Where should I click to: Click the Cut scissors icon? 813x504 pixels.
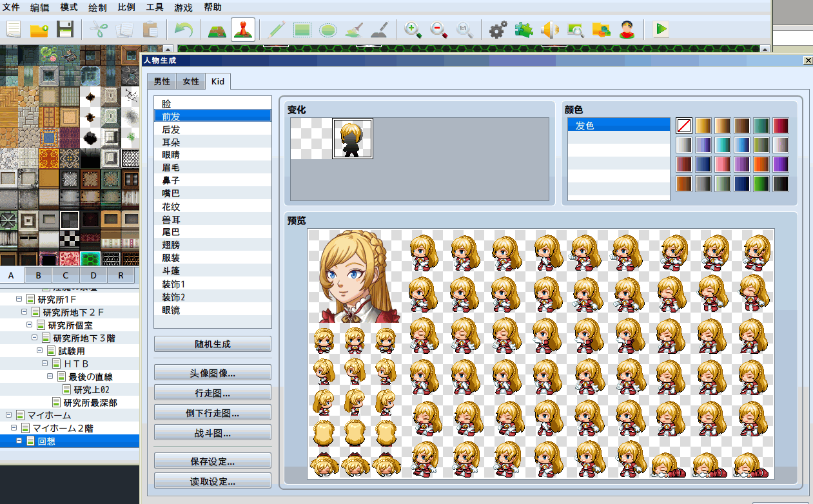(x=99, y=30)
